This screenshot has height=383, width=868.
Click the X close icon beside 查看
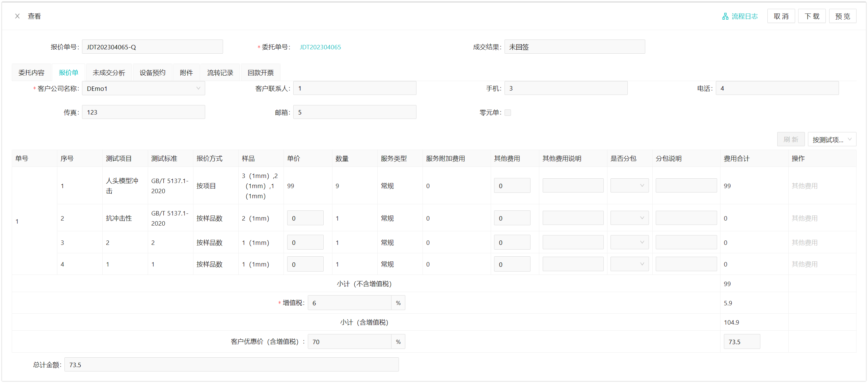[x=17, y=16]
